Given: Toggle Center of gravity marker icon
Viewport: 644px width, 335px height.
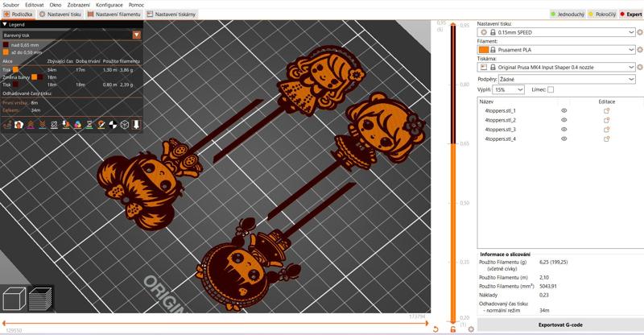Looking at the screenshot, I should pos(113,125).
